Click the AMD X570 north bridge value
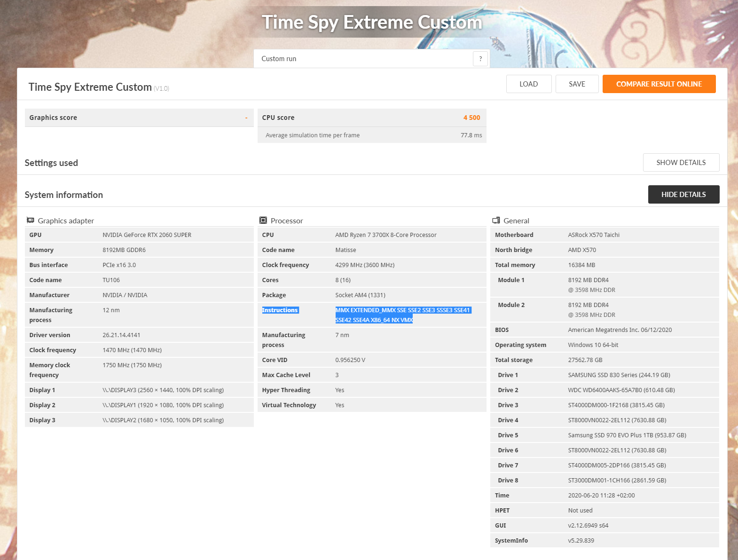Screen dimensions: 738x560 point(582,250)
